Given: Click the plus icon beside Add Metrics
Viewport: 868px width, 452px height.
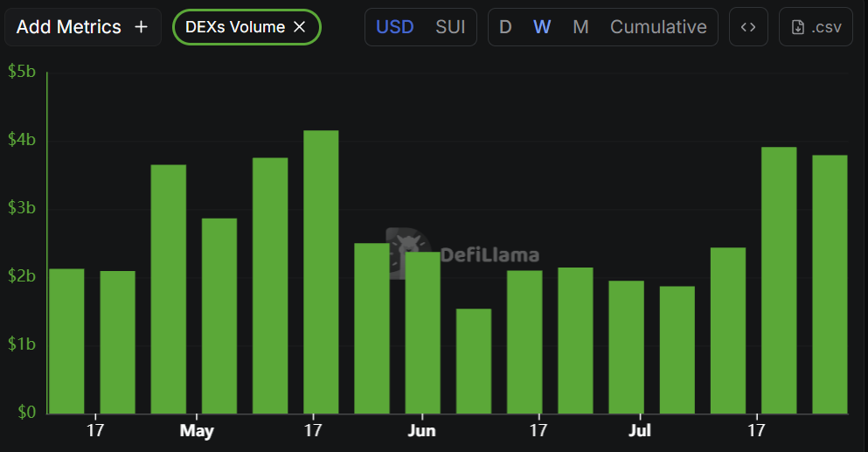Looking at the screenshot, I should pyautogui.click(x=141, y=26).
